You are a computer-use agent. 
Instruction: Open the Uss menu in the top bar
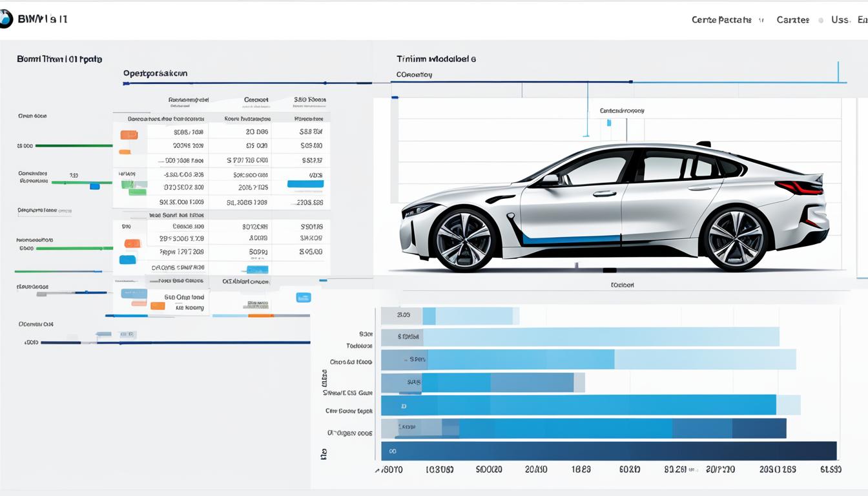(840, 19)
